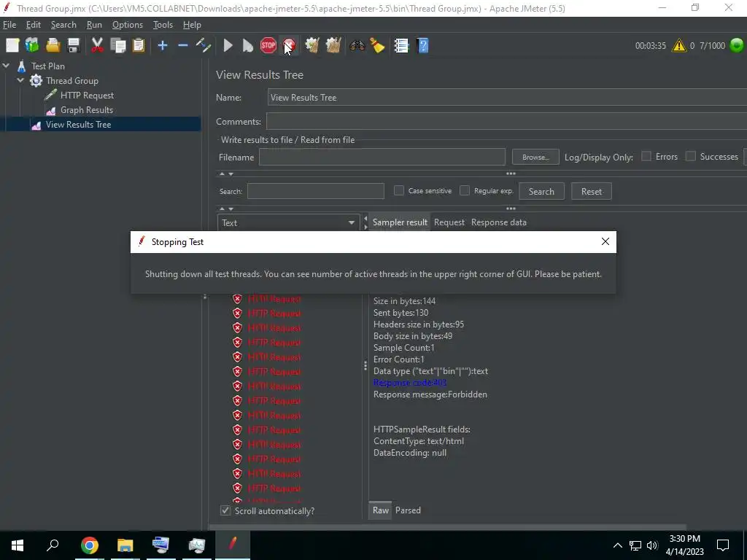Open the Edit menu

(x=34, y=25)
